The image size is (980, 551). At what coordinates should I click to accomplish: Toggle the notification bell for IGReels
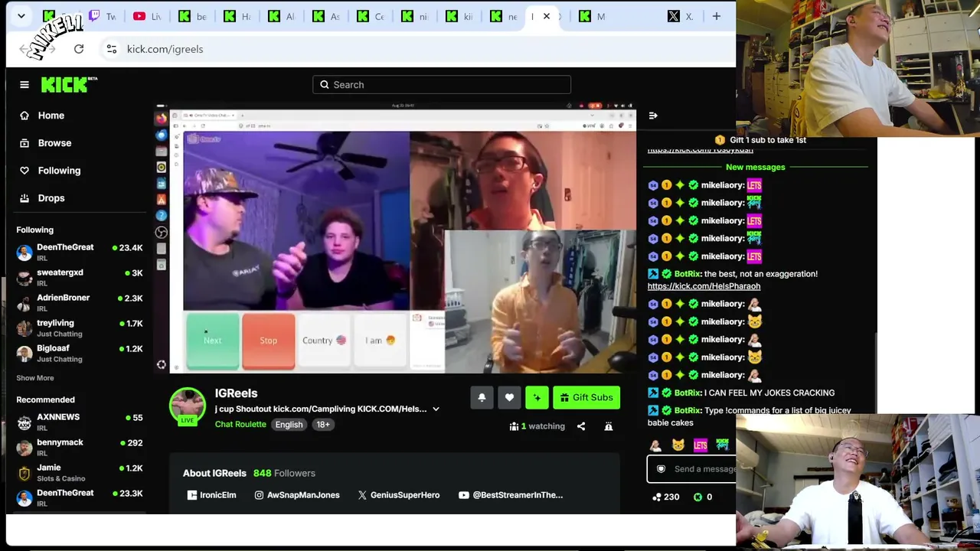pos(482,398)
